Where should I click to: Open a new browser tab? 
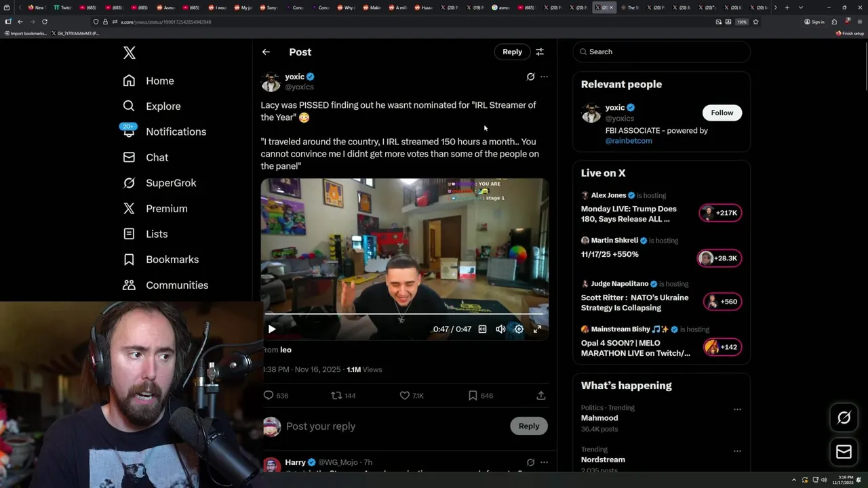pyautogui.click(x=787, y=7)
